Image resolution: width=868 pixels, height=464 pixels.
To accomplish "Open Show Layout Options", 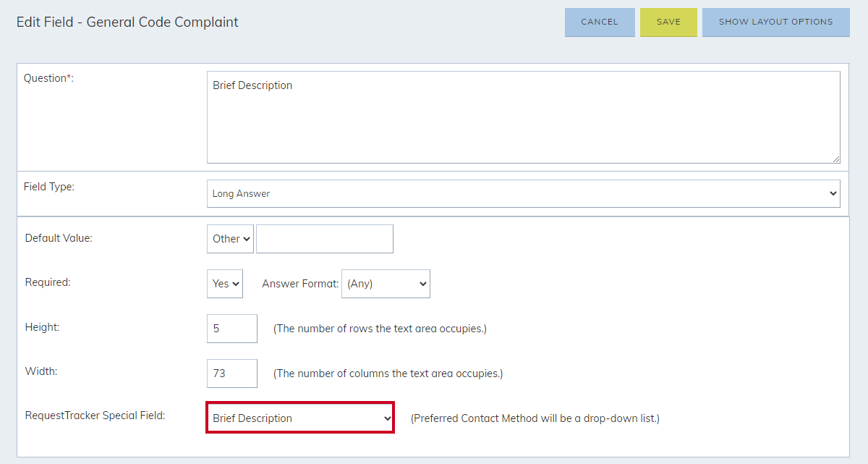I will pyautogui.click(x=775, y=22).
